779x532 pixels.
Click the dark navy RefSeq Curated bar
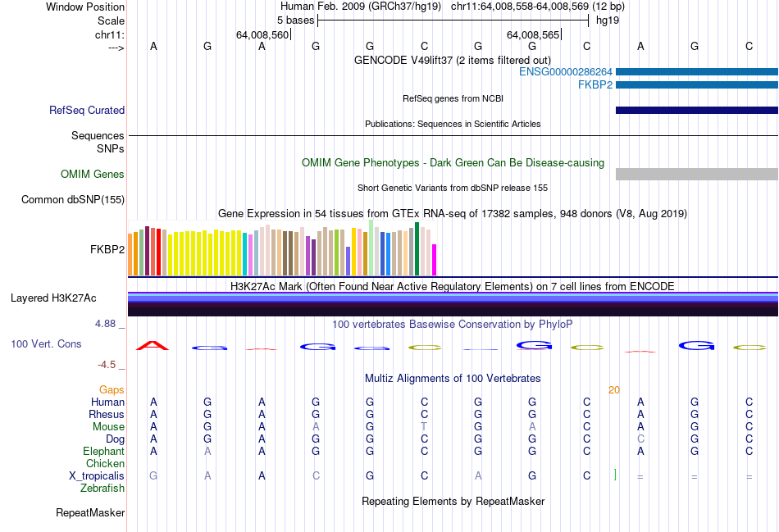(696, 111)
